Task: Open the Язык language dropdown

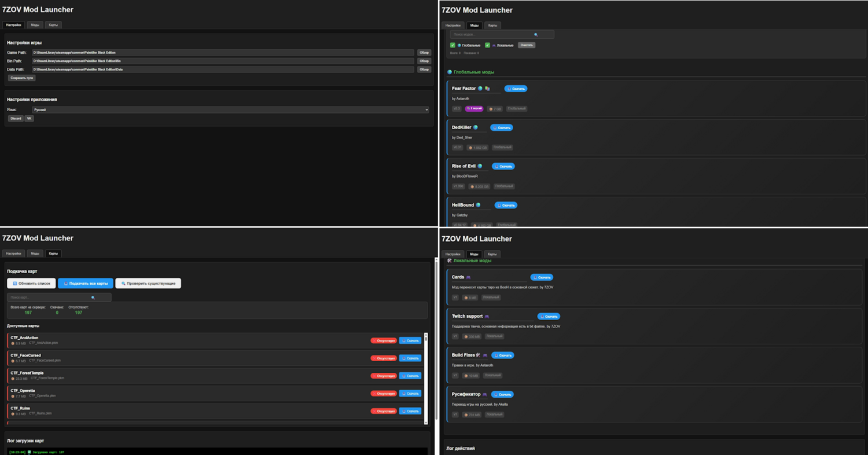Action: click(x=230, y=109)
